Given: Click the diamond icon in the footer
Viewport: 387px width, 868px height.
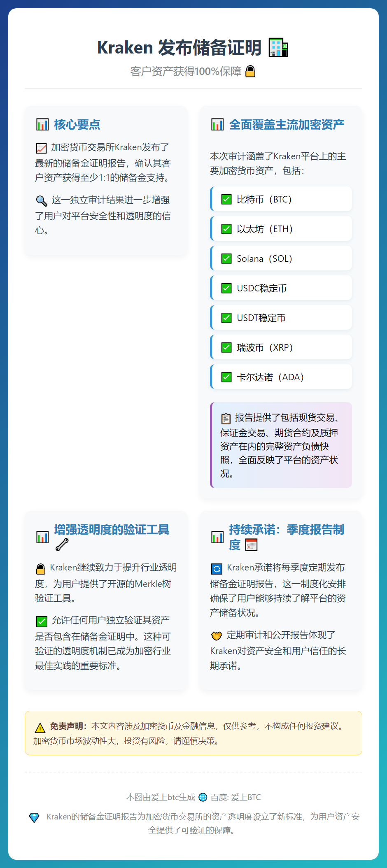Looking at the screenshot, I should coord(34,817).
